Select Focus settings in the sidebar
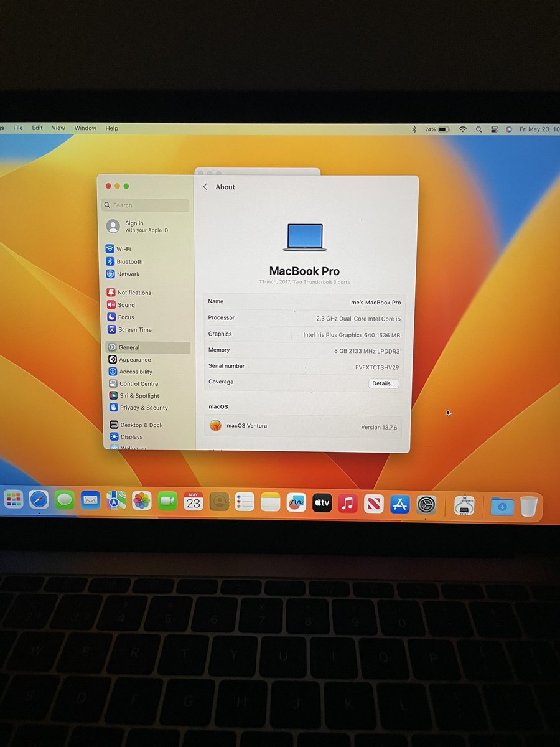 point(124,317)
